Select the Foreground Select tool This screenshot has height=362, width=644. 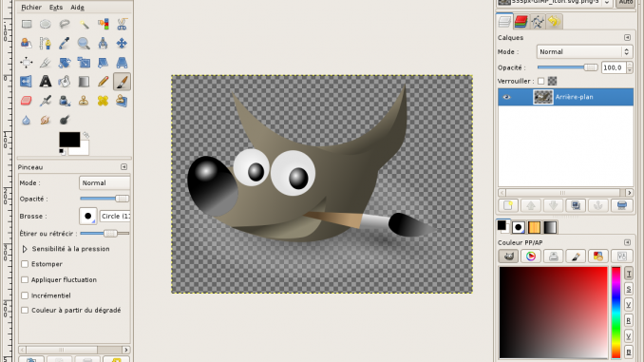[27, 43]
